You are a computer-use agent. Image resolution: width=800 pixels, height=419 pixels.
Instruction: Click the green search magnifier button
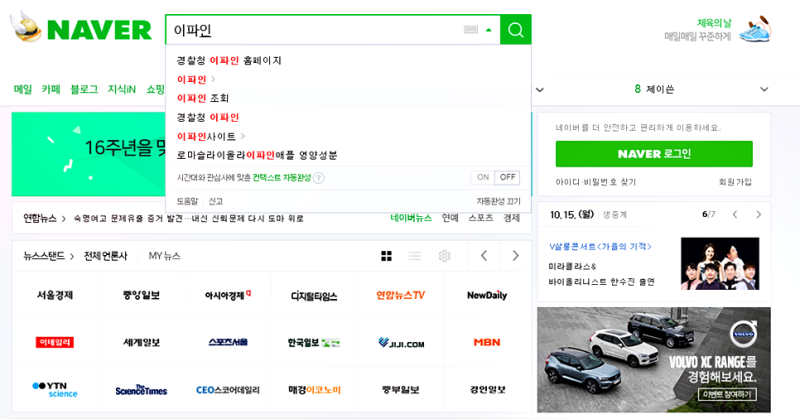tap(515, 30)
